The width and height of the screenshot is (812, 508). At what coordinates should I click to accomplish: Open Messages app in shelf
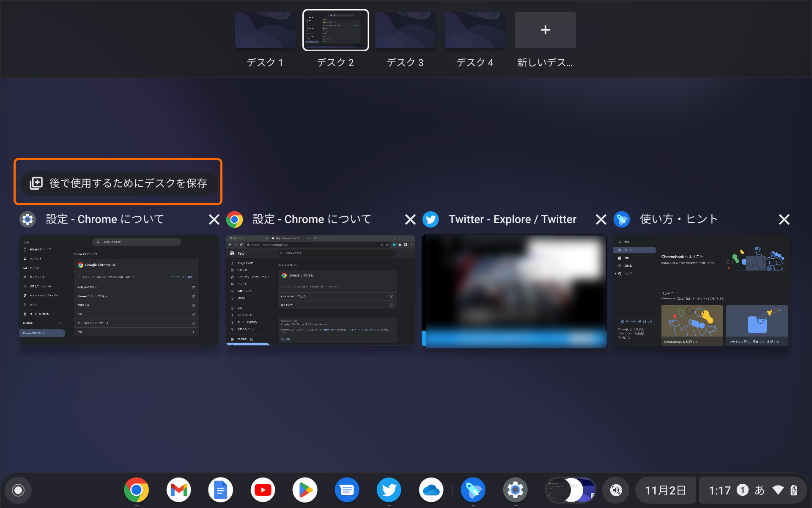tap(347, 490)
